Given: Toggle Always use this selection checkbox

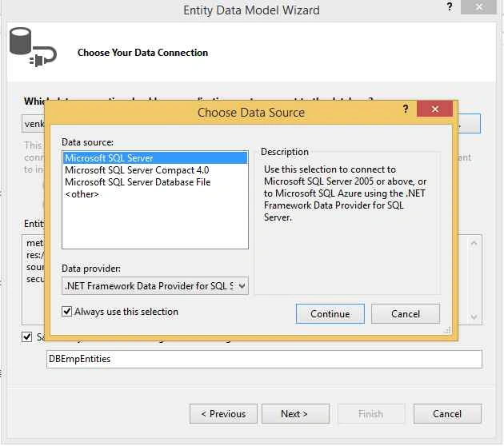Looking at the screenshot, I should pyautogui.click(x=67, y=312).
